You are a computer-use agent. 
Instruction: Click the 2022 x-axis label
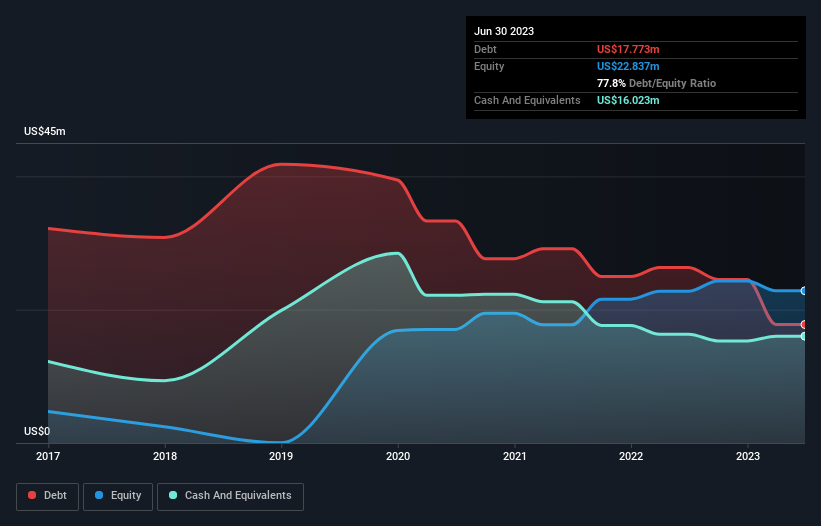631,456
